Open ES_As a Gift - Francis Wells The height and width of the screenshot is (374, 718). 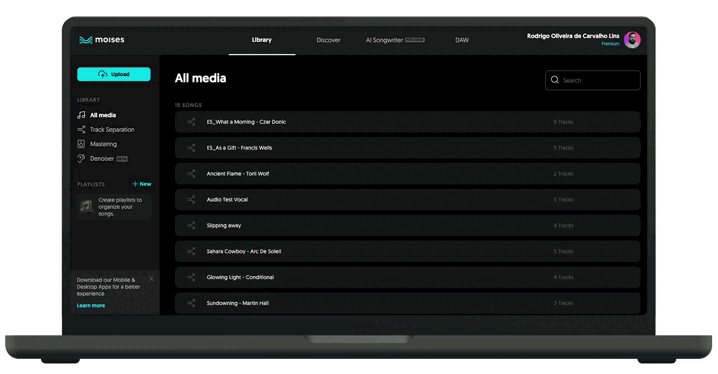point(407,148)
